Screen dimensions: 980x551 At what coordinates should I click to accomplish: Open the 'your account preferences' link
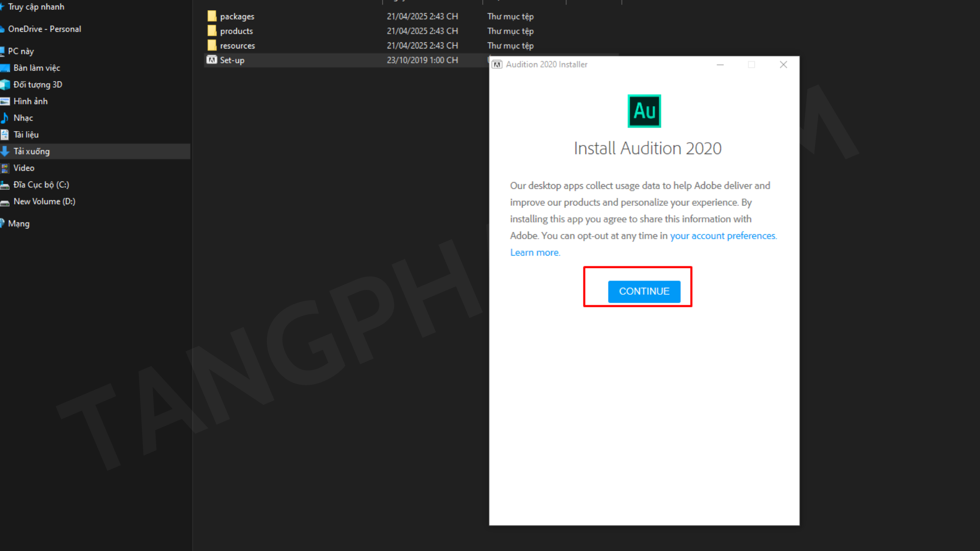point(723,236)
